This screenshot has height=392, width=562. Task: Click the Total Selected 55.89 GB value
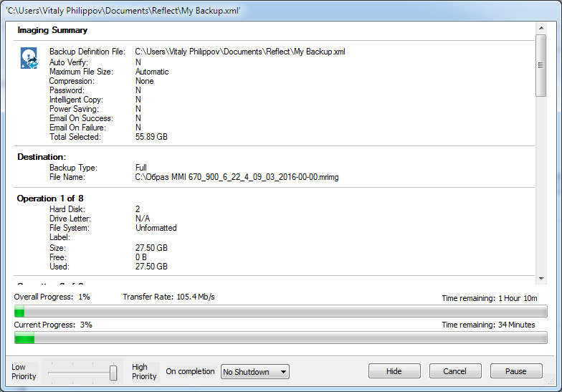151,137
